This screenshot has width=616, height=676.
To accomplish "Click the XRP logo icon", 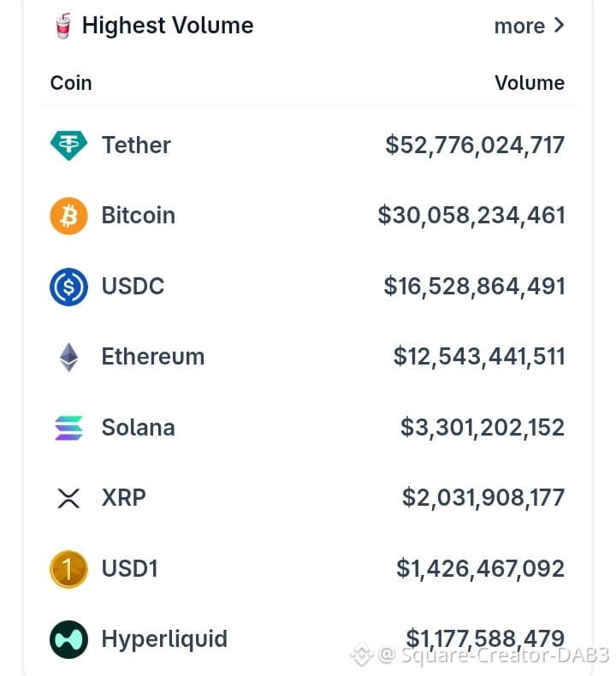I will [68, 498].
